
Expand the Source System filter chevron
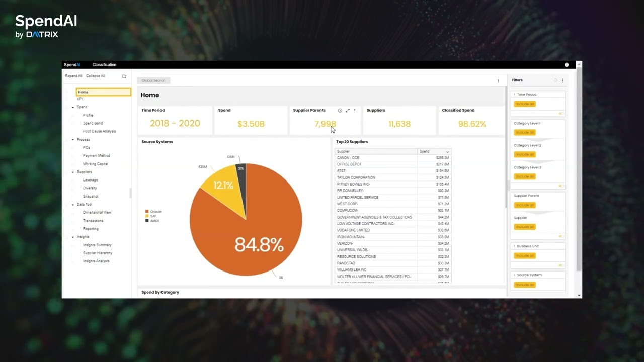514,275
